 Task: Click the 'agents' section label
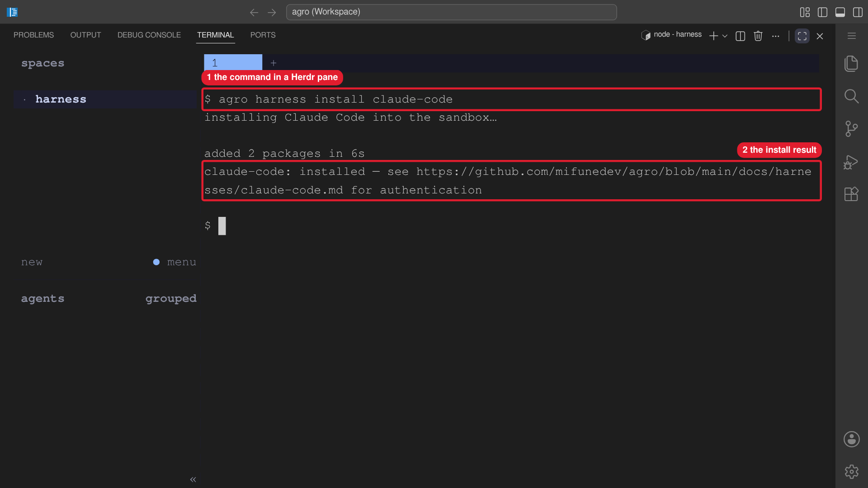tap(42, 299)
